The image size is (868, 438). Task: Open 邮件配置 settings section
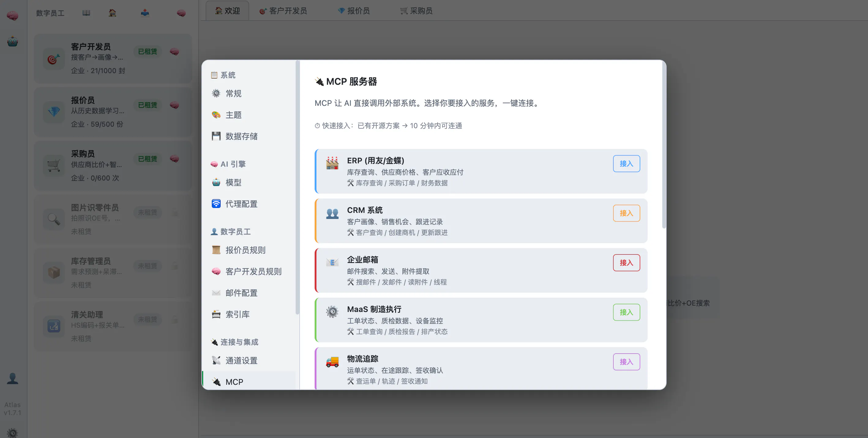[x=249, y=293]
